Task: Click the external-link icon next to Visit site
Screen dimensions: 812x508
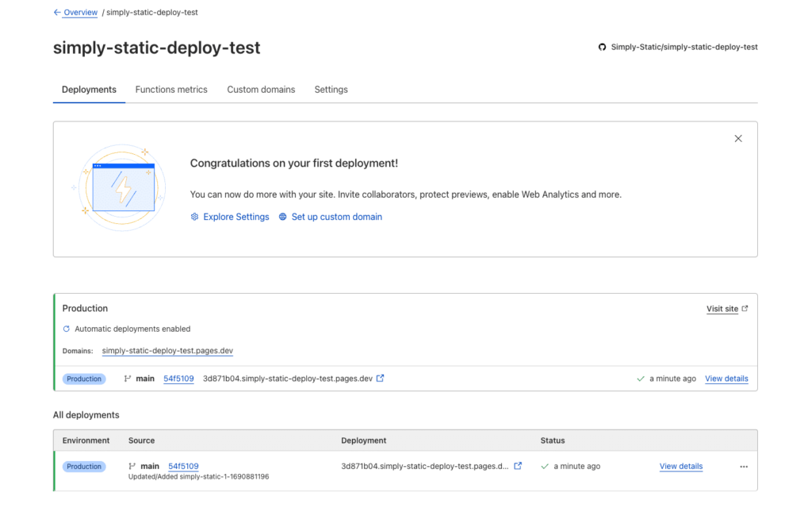Action: (x=745, y=309)
